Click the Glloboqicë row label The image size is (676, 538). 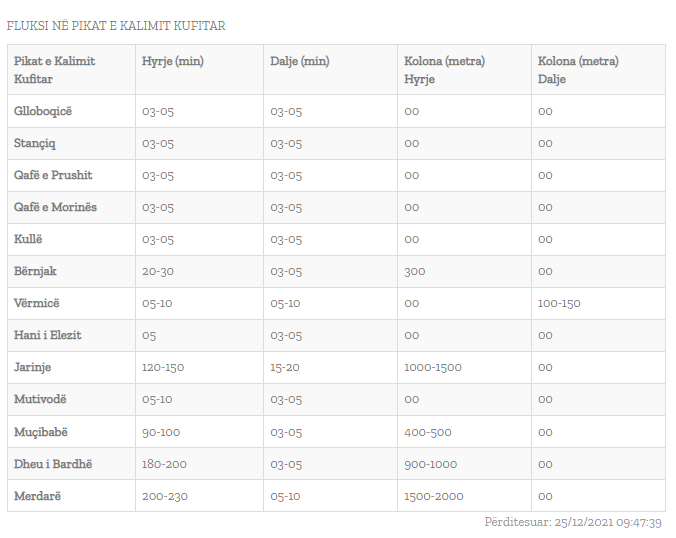pyautogui.click(x=43, y=111)
